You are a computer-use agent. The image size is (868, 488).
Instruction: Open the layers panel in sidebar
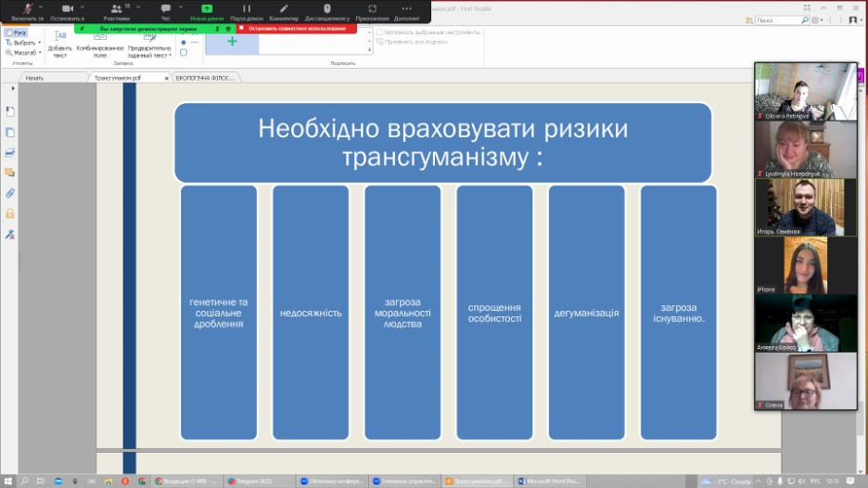tap(10, 152)
